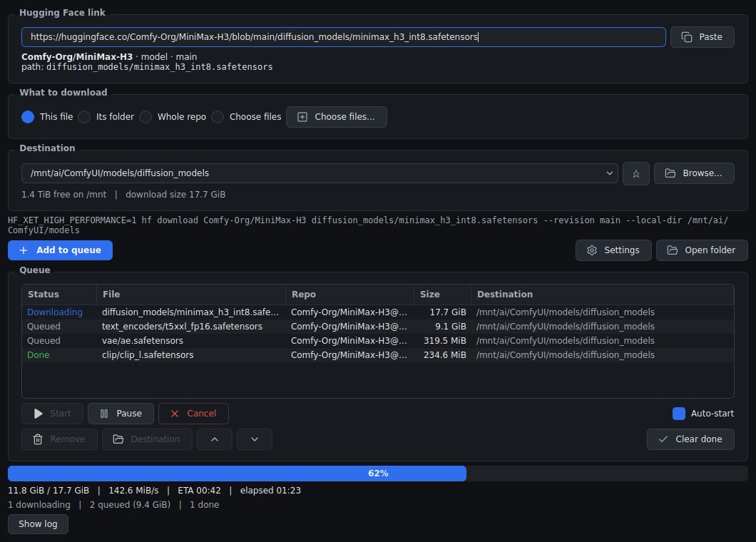Show the download log

(x=38, y=524)
